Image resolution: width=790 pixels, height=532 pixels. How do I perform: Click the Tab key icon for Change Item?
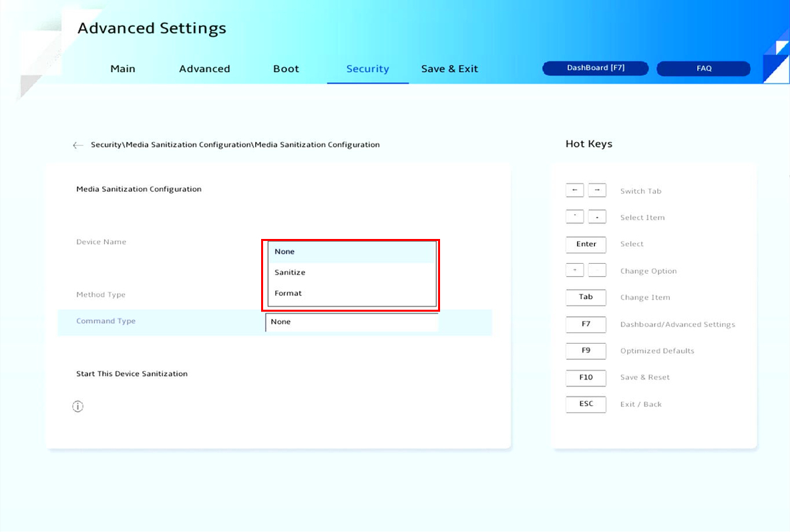point(586,297)
